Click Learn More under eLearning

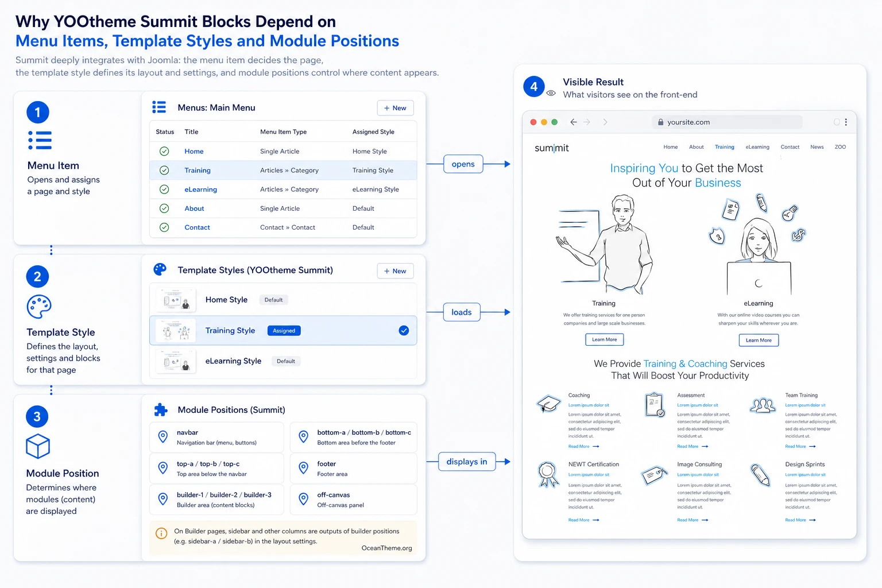click(759, 340)
